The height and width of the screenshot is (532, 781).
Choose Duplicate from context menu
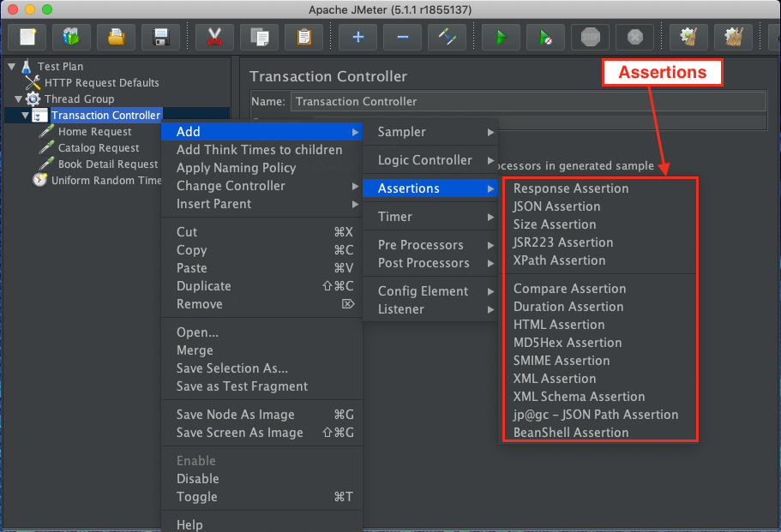click(261, 286)
